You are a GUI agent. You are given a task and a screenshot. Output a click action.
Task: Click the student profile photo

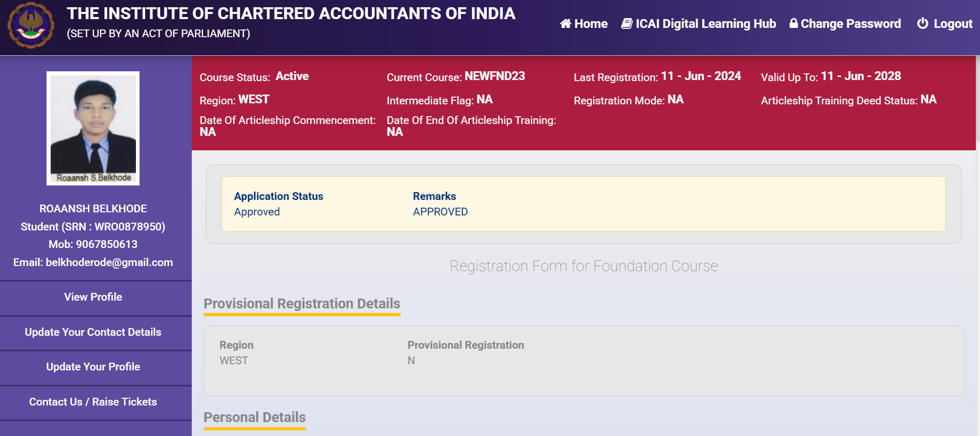coord(93,128)
